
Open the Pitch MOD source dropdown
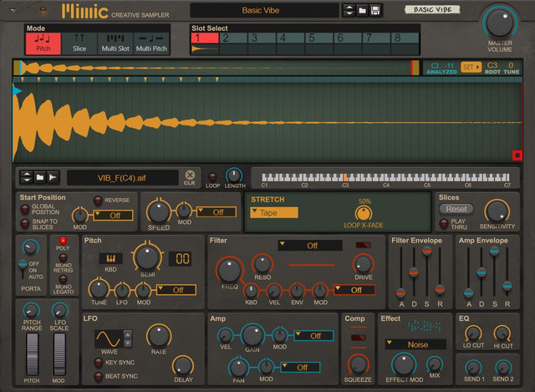176,290
